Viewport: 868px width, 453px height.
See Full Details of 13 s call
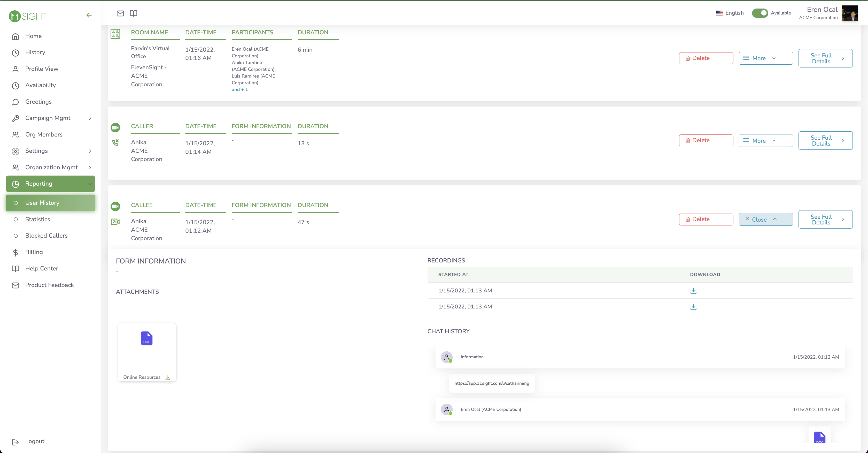coord(825,141)
